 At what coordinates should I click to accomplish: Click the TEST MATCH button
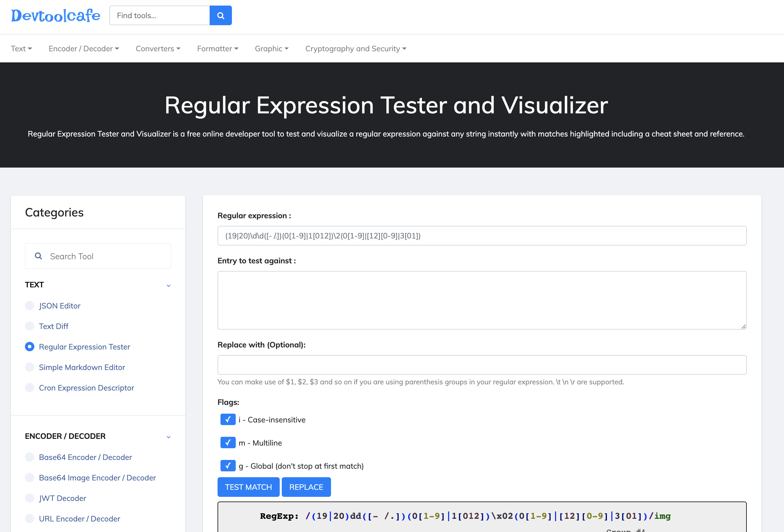[249, 487]
